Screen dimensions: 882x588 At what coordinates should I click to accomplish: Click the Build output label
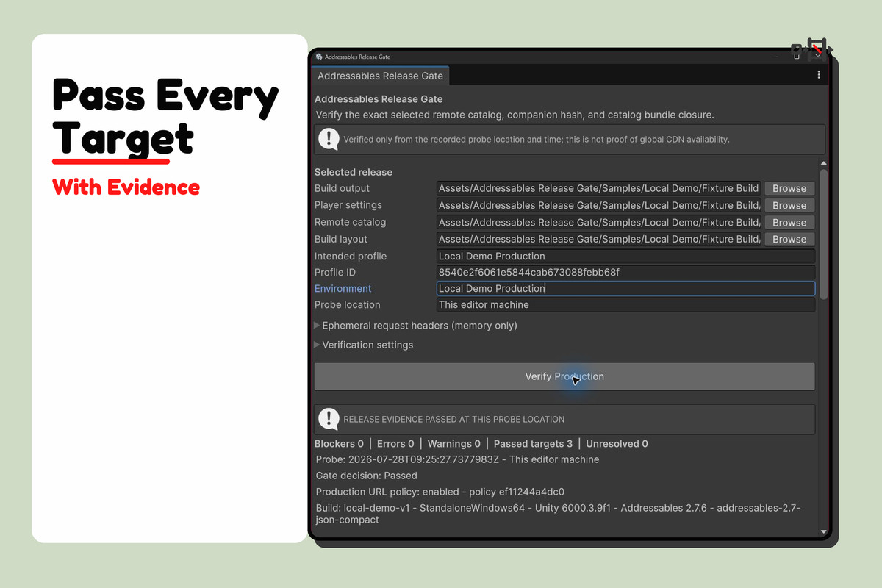tap(342, 188)
